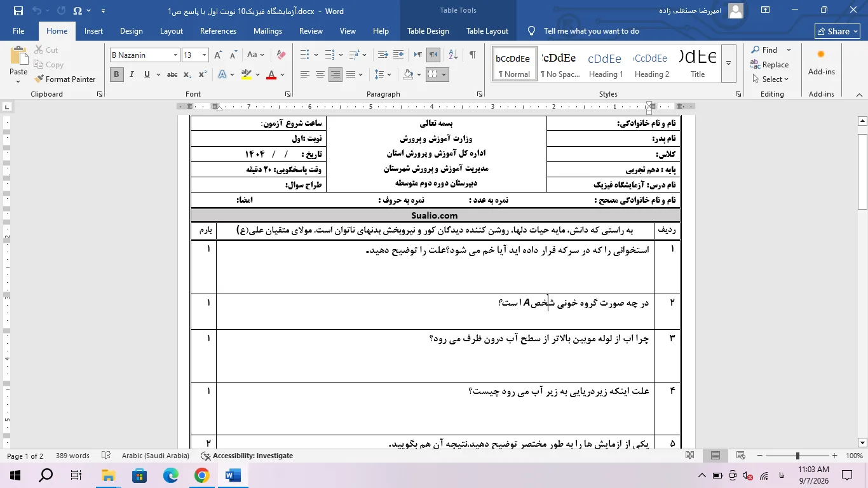Toggle right-to-left text direction
Image resolution: width=868 pixels, height=488 pixels.
coord(433,55)
